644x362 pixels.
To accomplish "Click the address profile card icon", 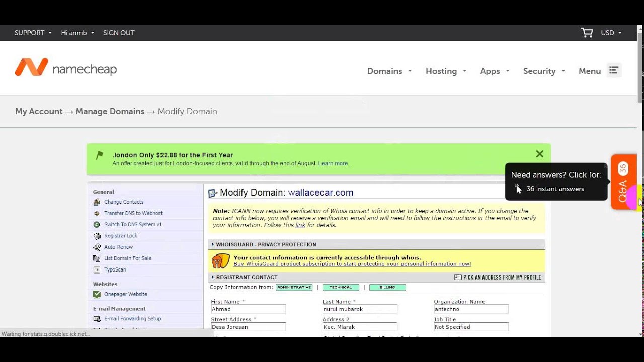I will pyautogui.click(x=457, y=277).
